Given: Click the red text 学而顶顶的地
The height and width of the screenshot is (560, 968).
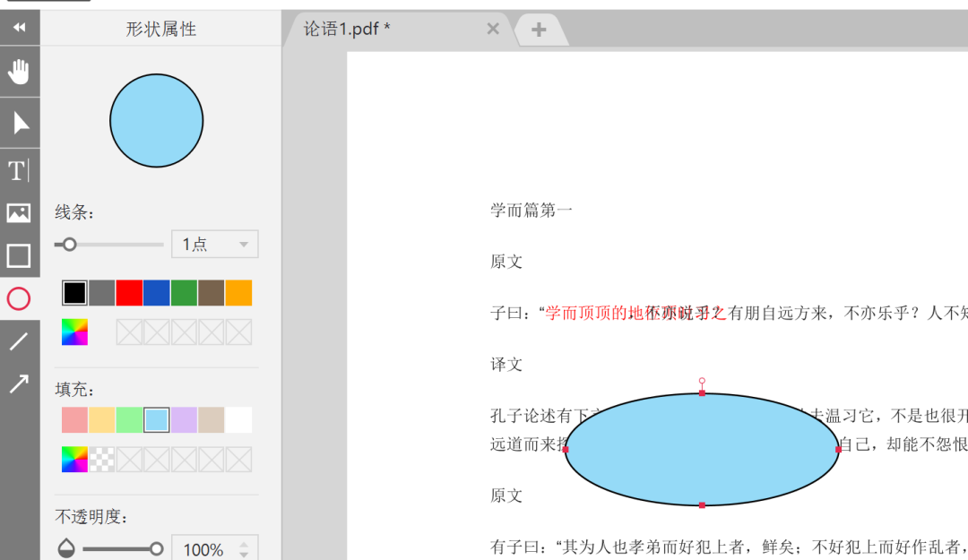Looking at the screenshot, I should [x=594, y=313].
